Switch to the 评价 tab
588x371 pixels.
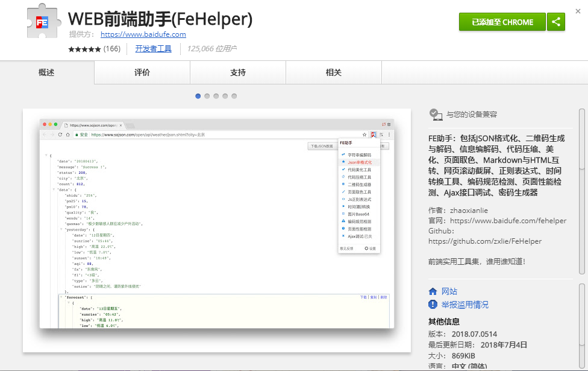(142, 72)
